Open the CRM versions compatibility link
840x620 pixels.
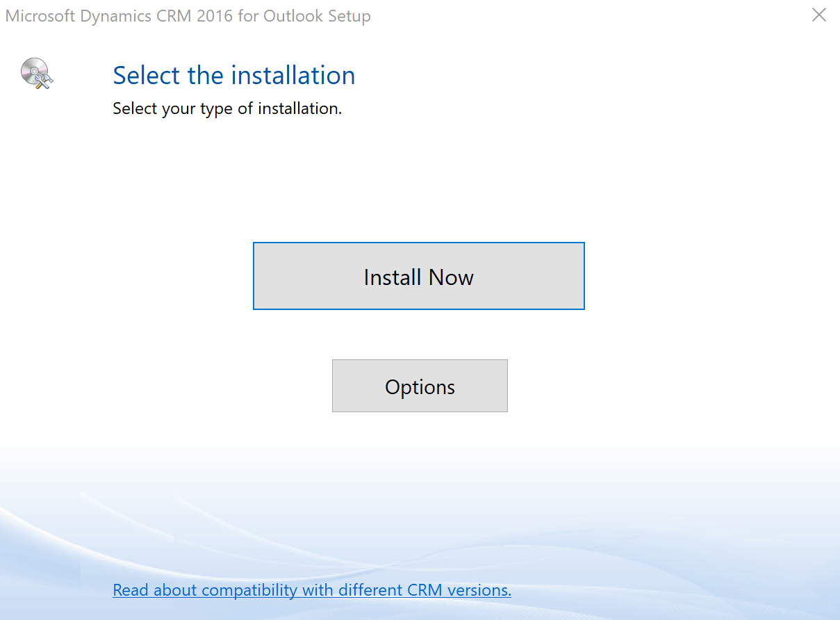[312, 590]
